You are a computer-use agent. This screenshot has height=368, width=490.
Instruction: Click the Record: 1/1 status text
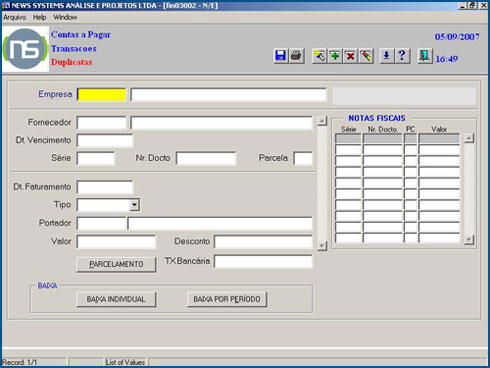(x=20, y=362)
